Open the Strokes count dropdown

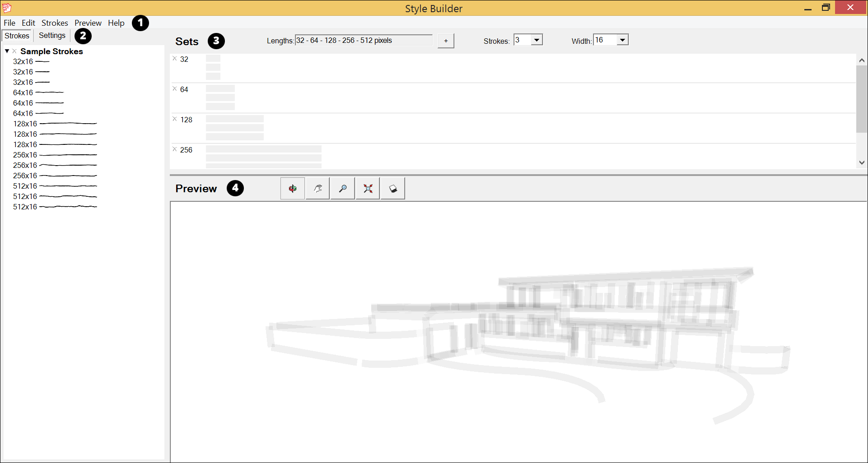tap(536, 39)
